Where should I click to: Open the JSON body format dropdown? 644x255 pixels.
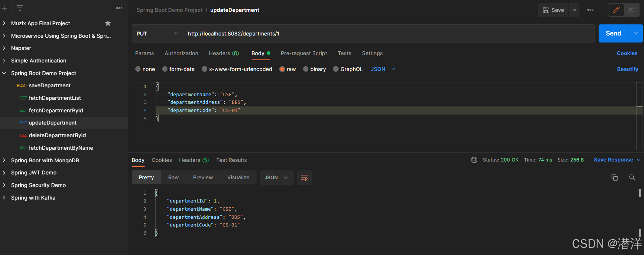click(x=383, y=69)
